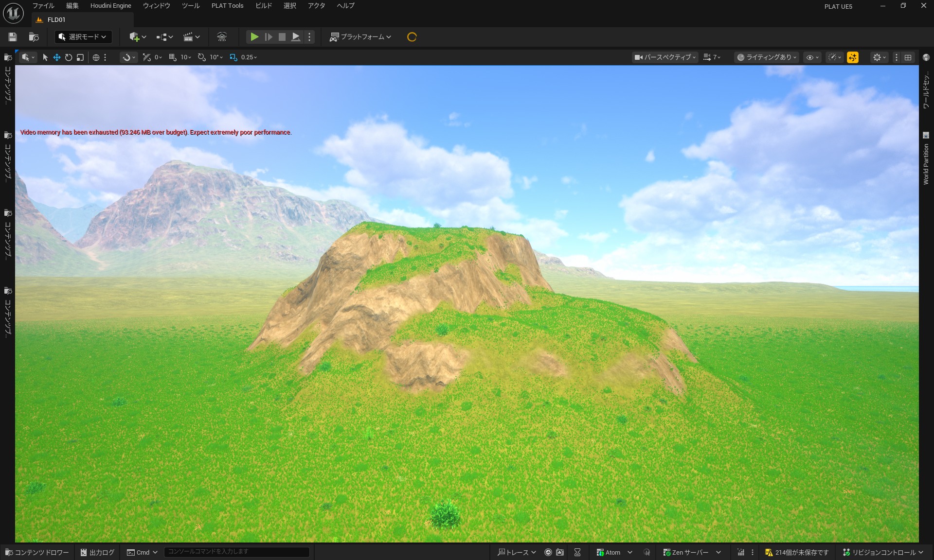Open the パースペクティブ viewport dropdown

coord(665,57)
